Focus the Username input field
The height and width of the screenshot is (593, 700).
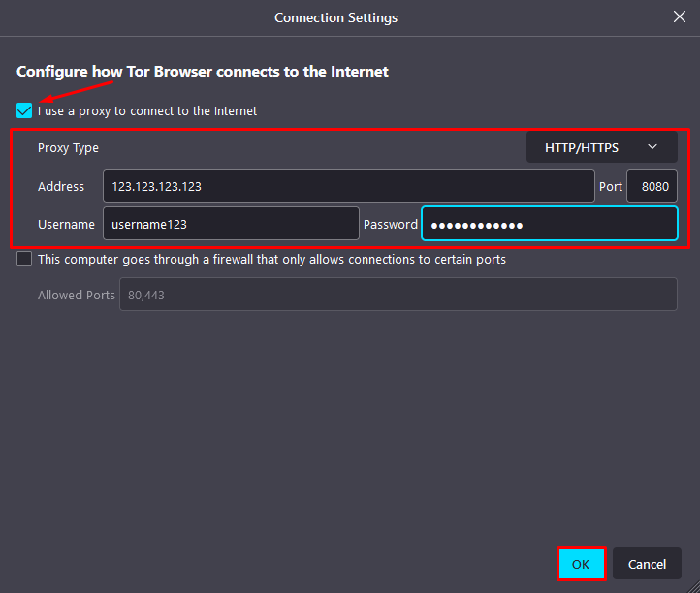point(231,224)
